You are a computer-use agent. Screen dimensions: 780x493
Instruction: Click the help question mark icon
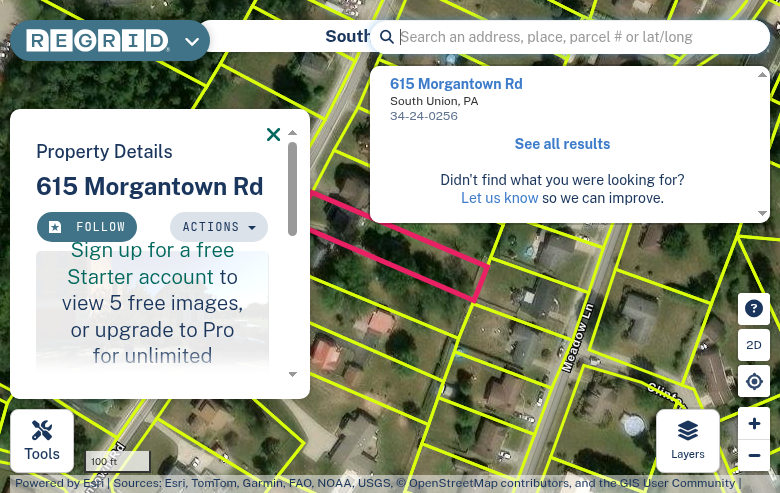754,308
